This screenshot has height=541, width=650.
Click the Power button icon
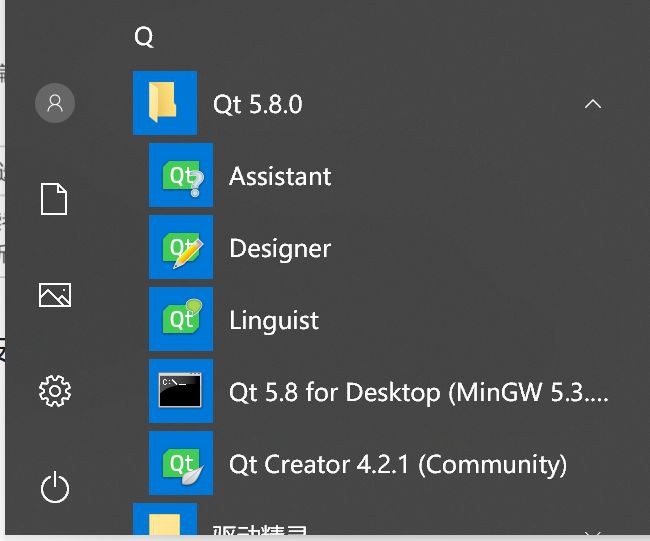pos(54,487)
